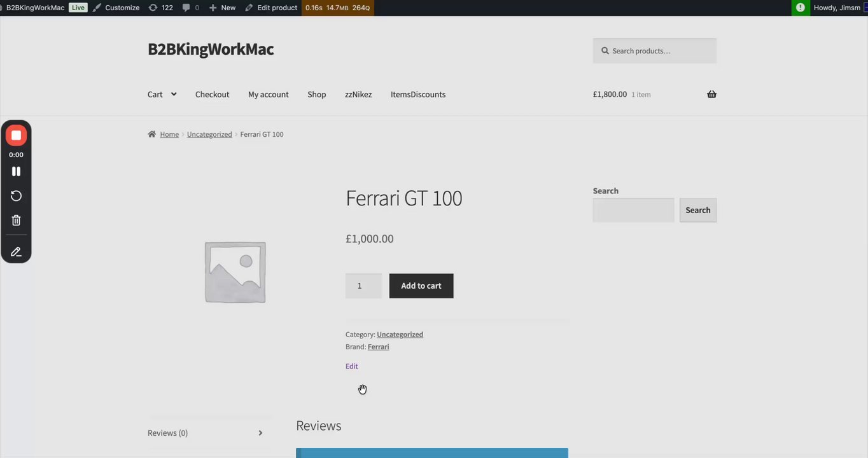This screenshot has width=868, height=458.
Task: Click the Reviews section heading
Action: point(318,426)
